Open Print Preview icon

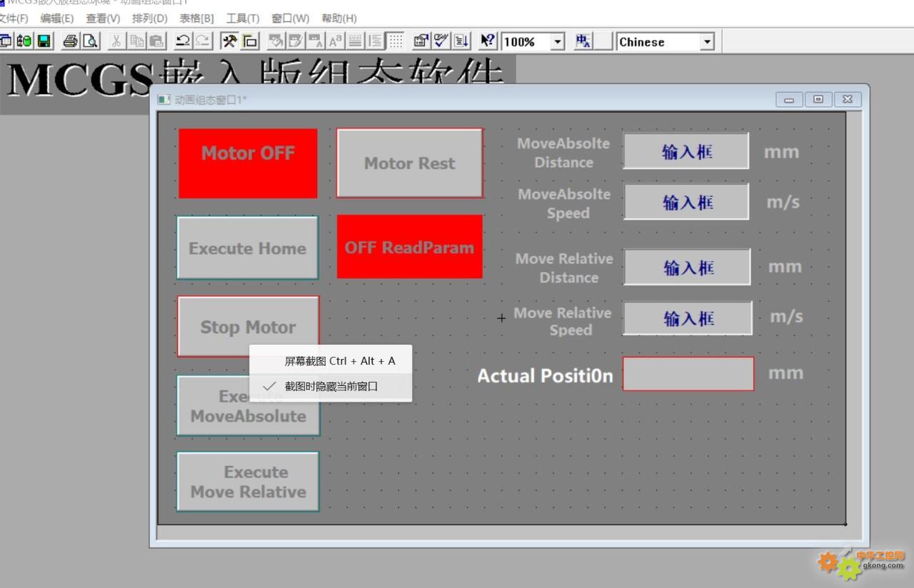pyautogui.click(x=90, y=41)
